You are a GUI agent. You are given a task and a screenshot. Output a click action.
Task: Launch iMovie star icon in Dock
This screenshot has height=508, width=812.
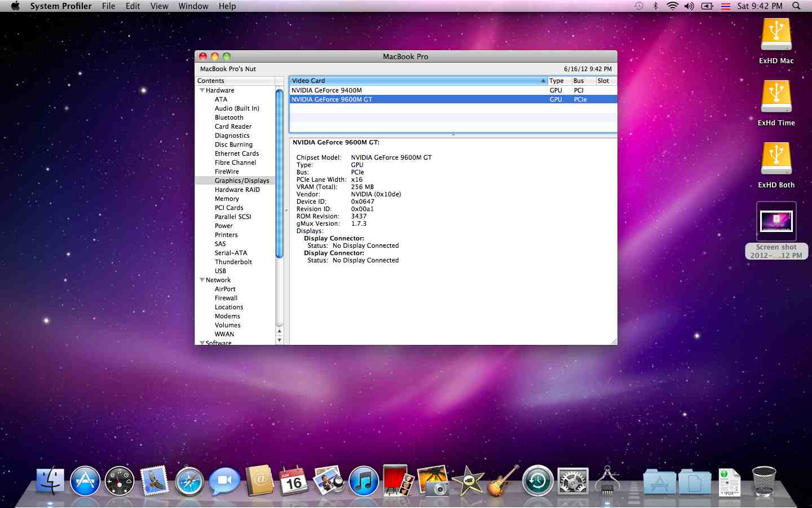[468, 481]
